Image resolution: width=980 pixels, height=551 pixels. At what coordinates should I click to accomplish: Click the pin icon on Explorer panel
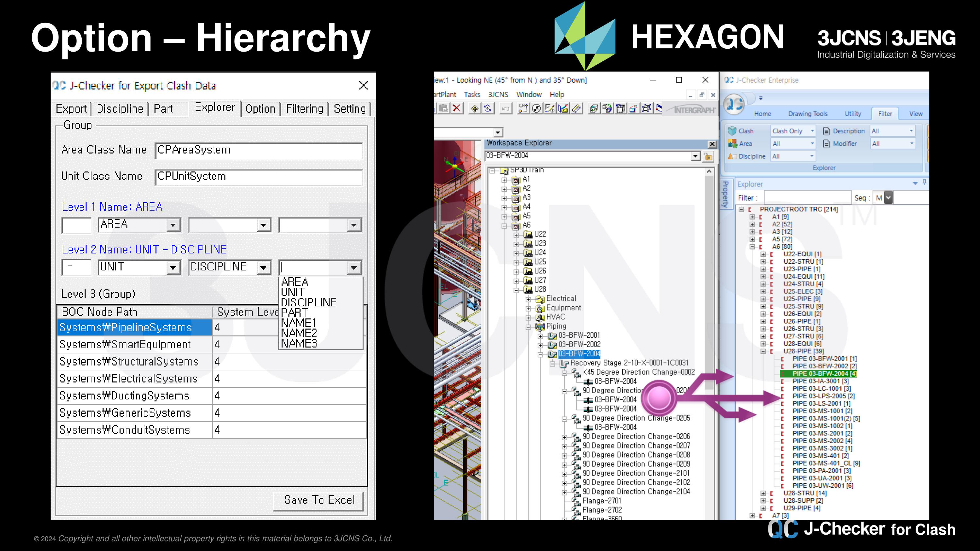tap(924, 183)
